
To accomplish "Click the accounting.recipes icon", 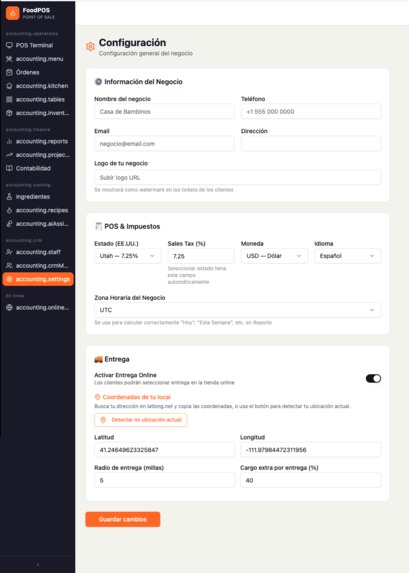I will [x=9, y=210].
